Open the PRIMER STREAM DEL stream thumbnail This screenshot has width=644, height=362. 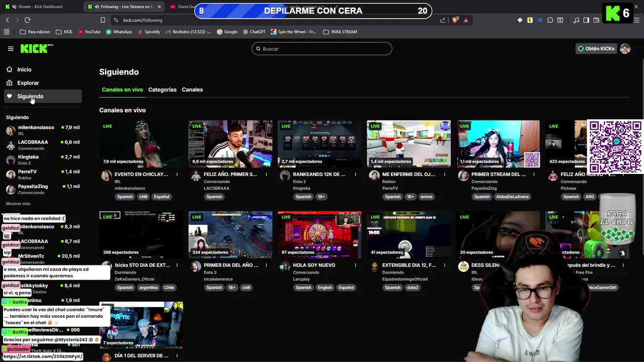click(498, 144)
